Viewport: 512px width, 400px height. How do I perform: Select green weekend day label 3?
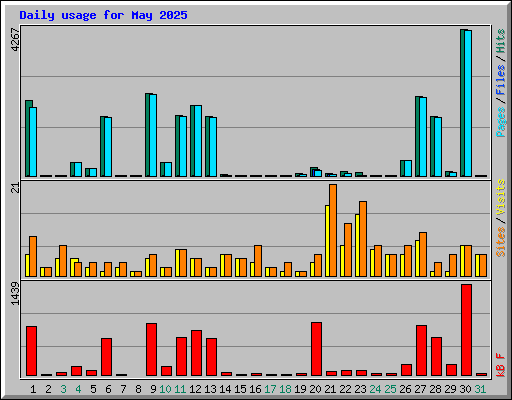tap(63, 389)
